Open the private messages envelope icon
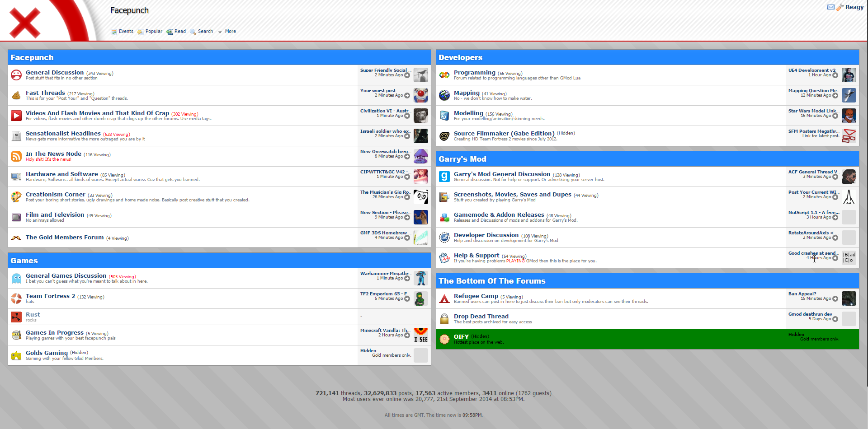The height and width of the screenshot is (429, 868). pos(830,7)
